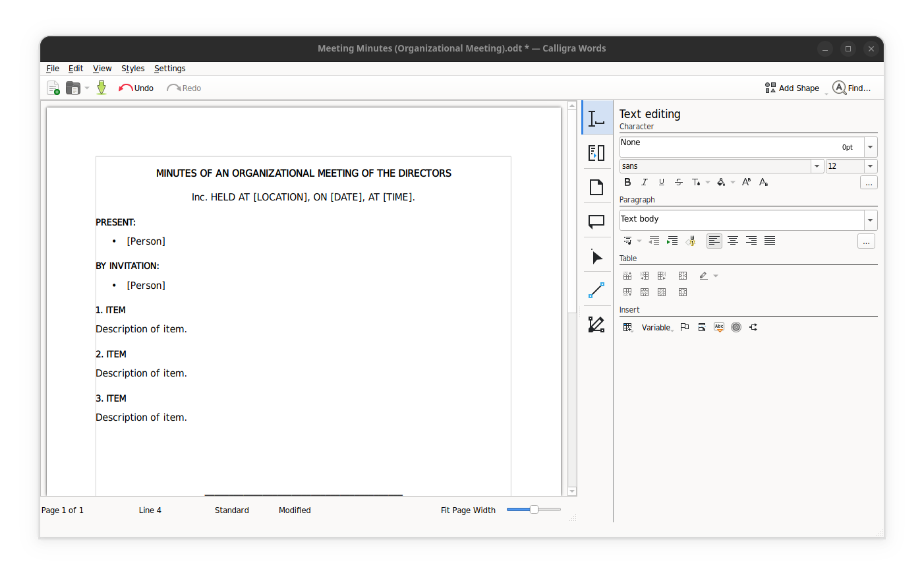Select the freehand path editing tool
This screenshot has height=581, width=924.
pyautogui.click(x=596, y=324)
